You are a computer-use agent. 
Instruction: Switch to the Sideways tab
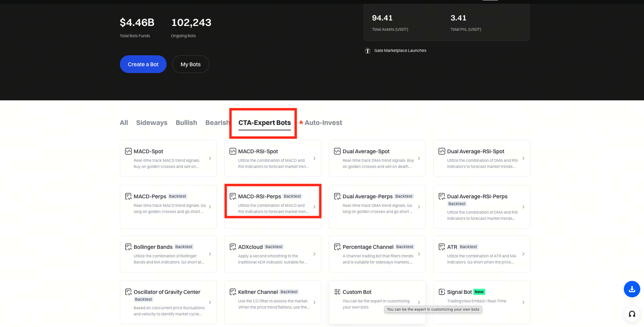point(152,123)
